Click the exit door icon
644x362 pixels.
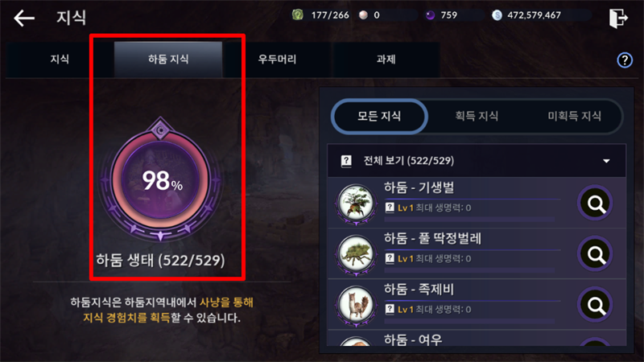coord(618,18)
